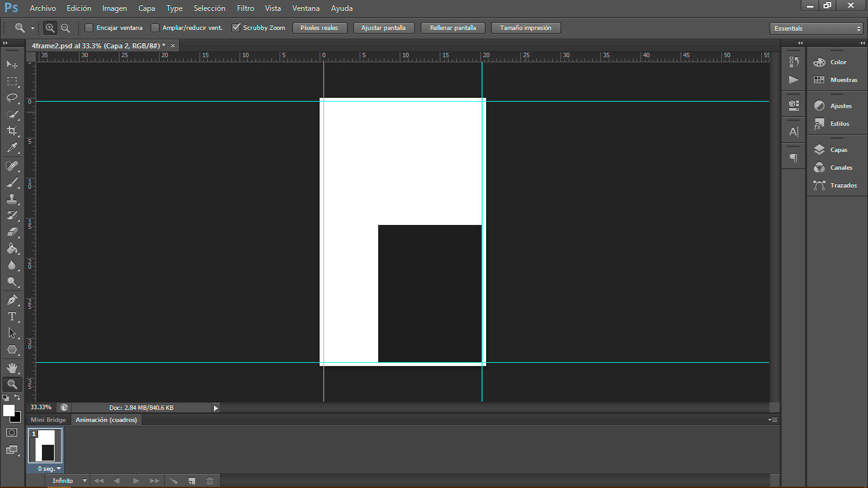Change the screen mode
Viewport: 868px width, 488px height.
coord(12,450)
